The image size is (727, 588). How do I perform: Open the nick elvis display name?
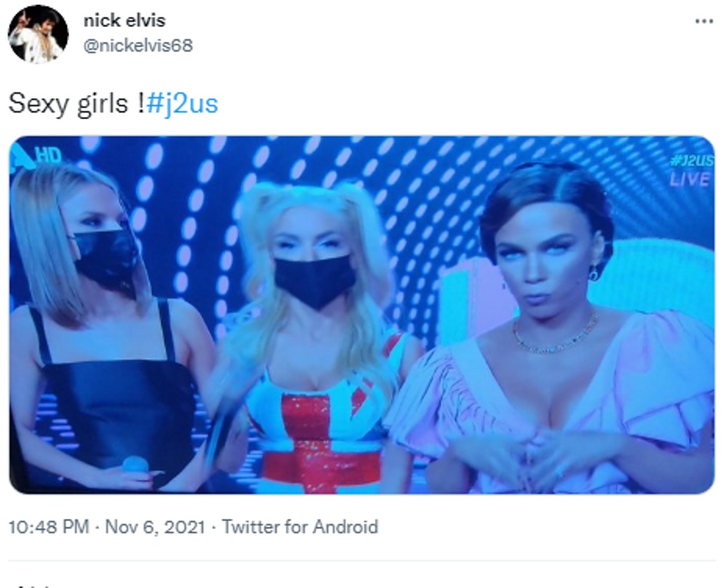coord(124,20)
